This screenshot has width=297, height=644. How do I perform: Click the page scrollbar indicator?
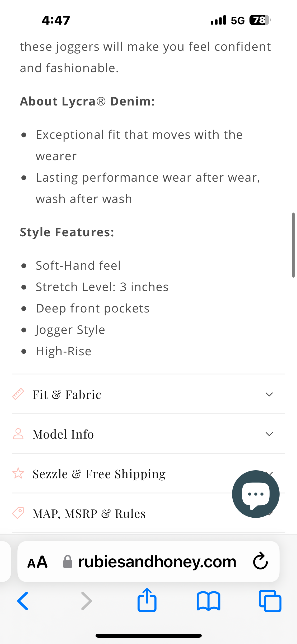point(293,245)
